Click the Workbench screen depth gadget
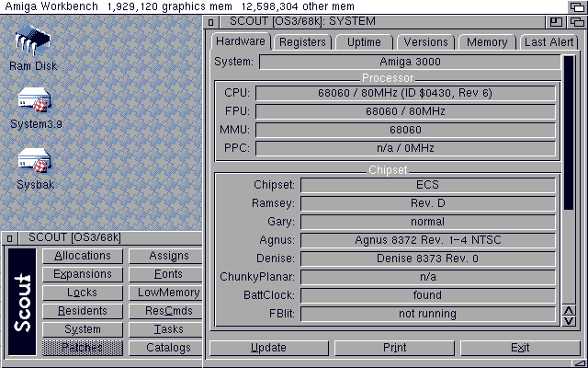The image size is (588, 368). tap(577, 6)
